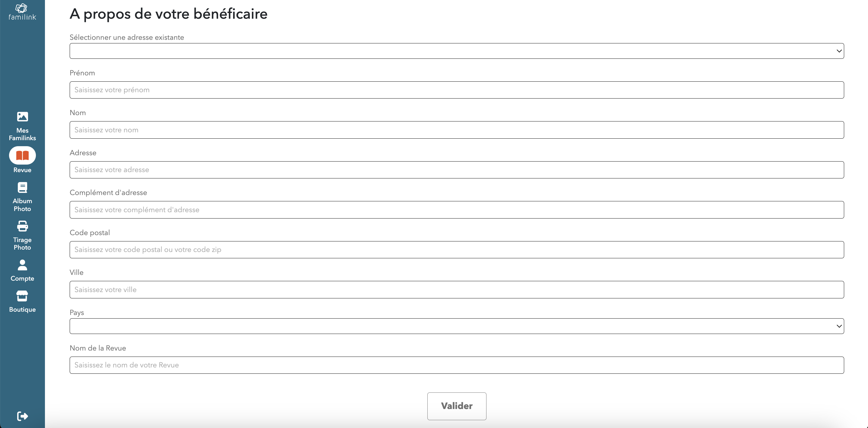
Task: Open the Compte user icon
Action: (22, 265)
